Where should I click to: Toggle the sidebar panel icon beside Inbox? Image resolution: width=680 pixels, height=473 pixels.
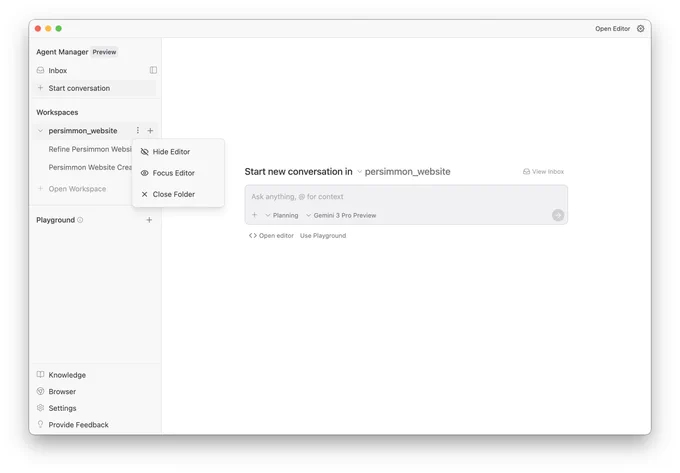153,70
